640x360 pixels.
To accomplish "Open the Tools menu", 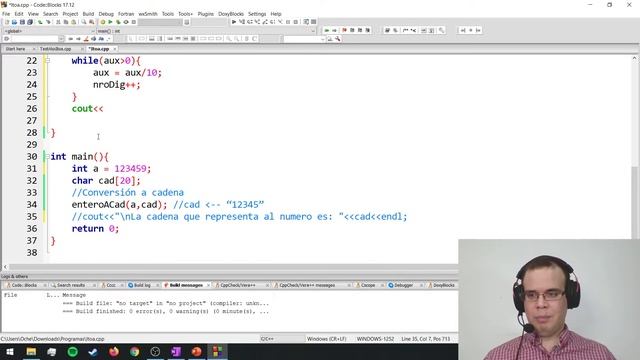I will [x=168, y=13].
